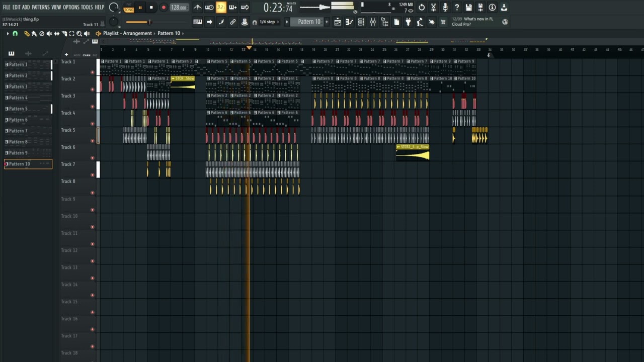Viewport: 644px width, 362px height.
Task: Open the FILE menu
Action: point(7,7)
